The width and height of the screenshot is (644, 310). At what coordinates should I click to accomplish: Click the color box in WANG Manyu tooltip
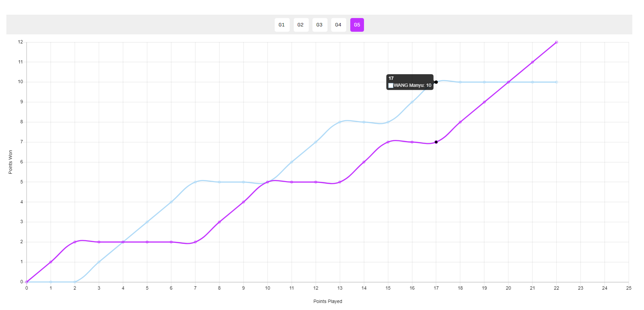tap(391, 86)
